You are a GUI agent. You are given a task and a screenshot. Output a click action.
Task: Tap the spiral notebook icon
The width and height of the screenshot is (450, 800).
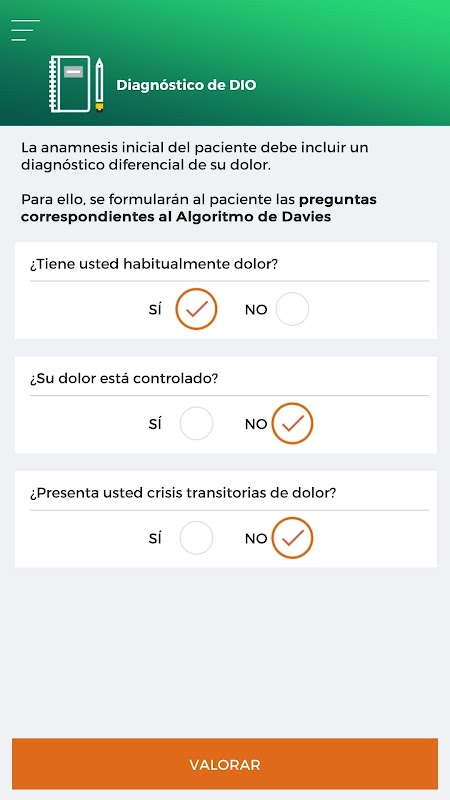pos(69,84)
